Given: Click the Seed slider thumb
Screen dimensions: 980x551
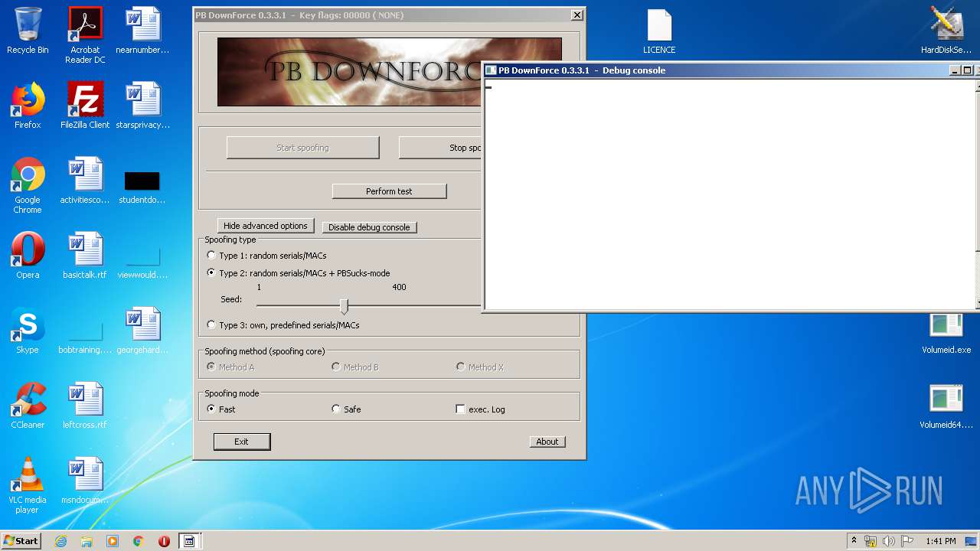Looking at the screenshot, I should click(x=344, y=306).
